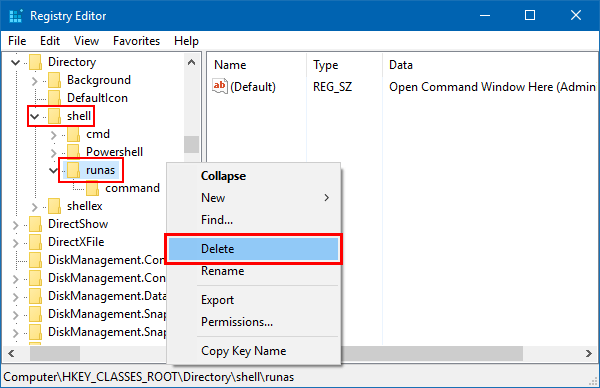Select the Background key label
The width and height of the screenshot is (600, 388).
pos(99,80)
